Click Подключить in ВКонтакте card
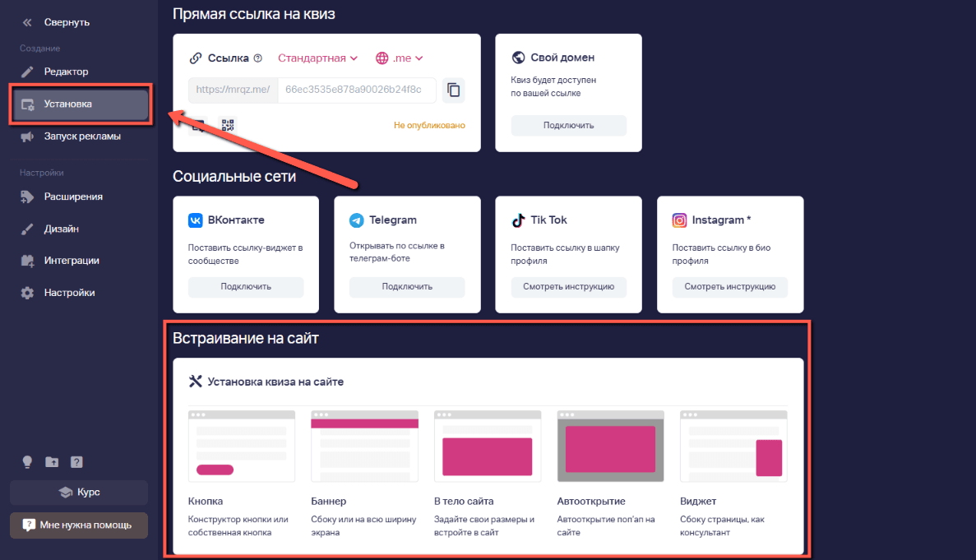Viewport: 976px width, 560px height. pyautogui.click(x=246, y=287)
